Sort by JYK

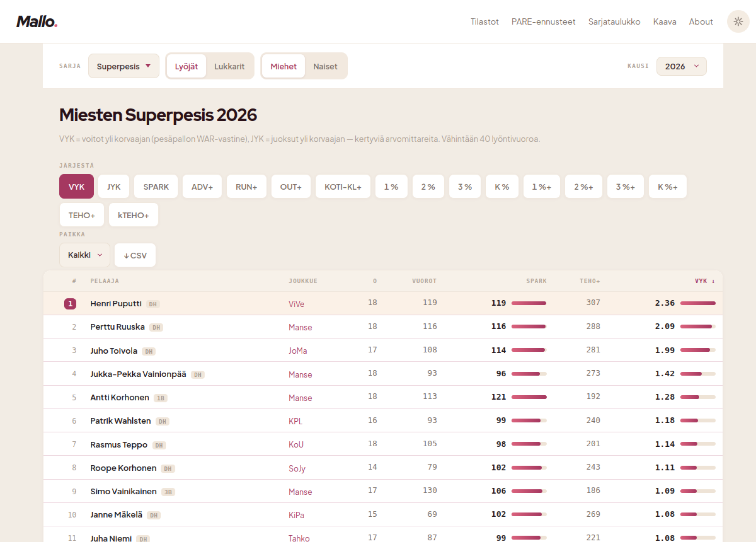point(113,186)
